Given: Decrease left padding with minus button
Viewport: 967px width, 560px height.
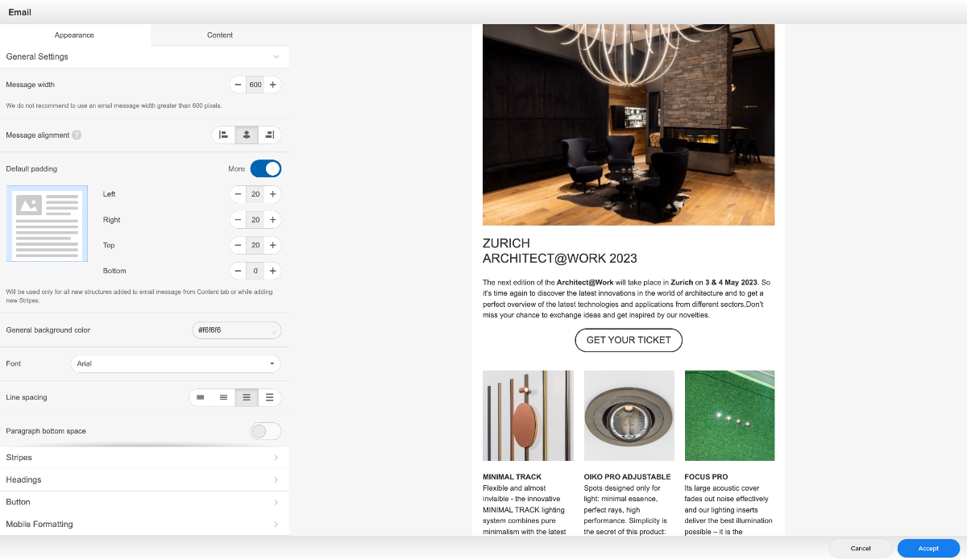Looking at the screenshot, I should click(238, 194).
